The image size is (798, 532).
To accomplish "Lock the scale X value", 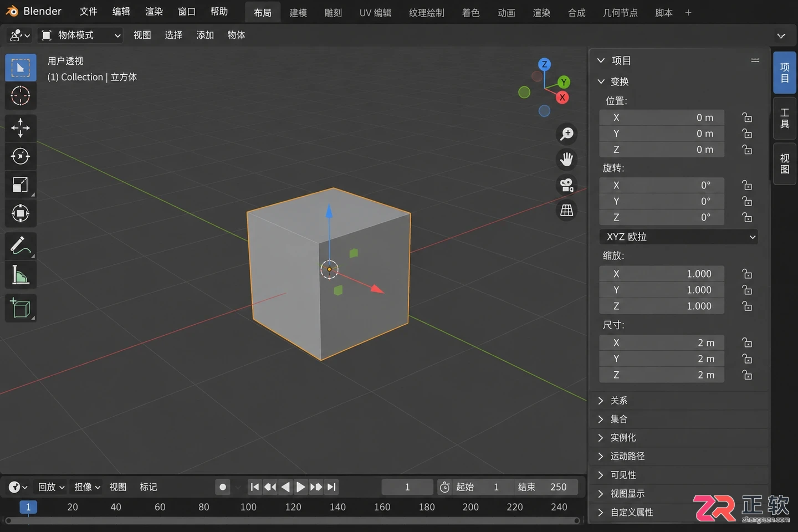I will click(747, 274).
